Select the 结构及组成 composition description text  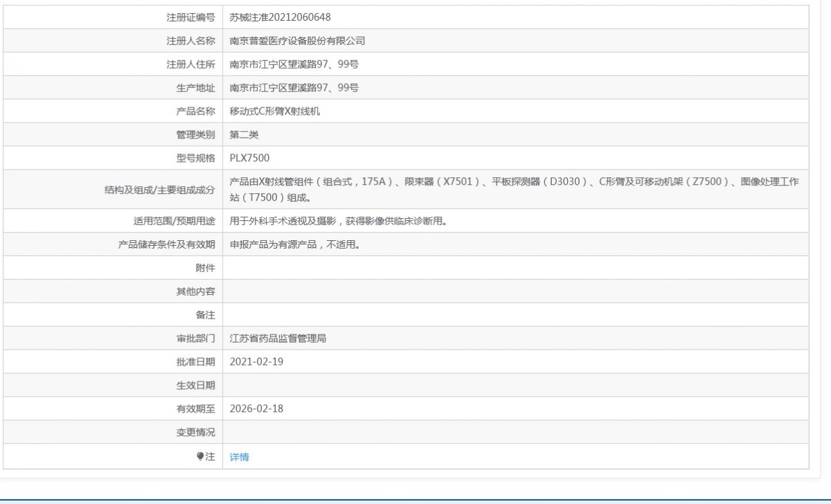coord(515,190)
